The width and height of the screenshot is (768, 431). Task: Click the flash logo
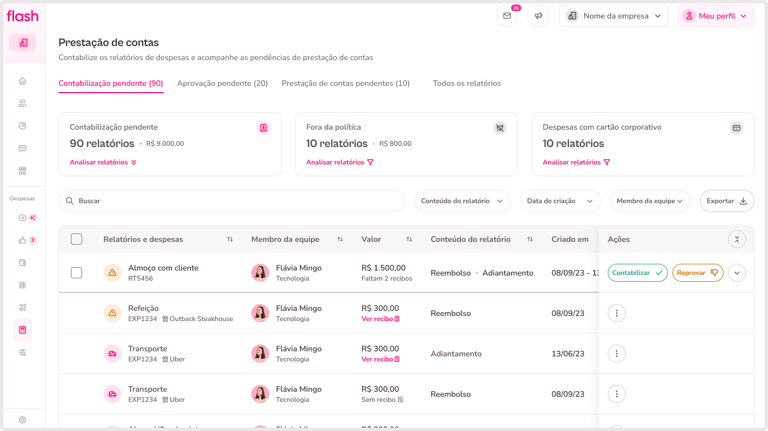(x=23, y=16)
